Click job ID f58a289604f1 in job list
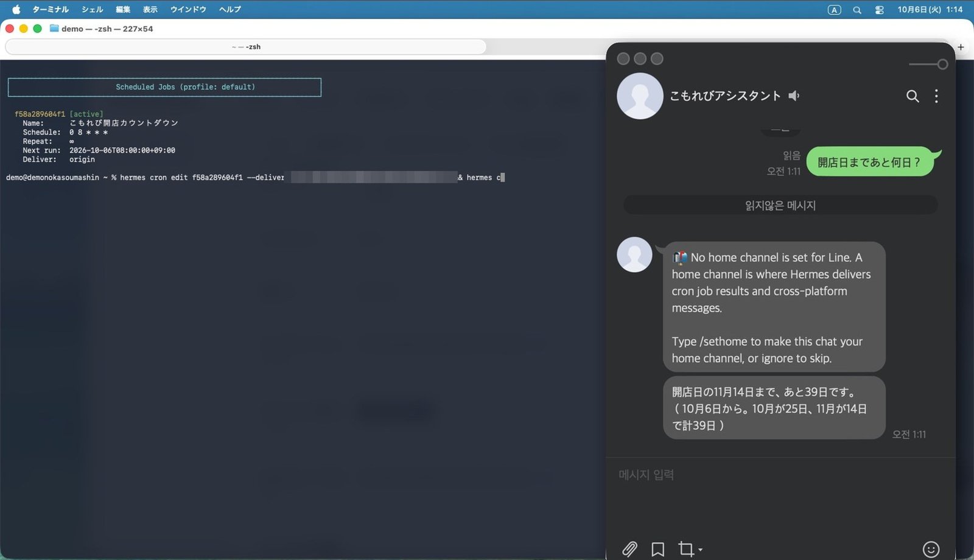 tap(40, 114)
